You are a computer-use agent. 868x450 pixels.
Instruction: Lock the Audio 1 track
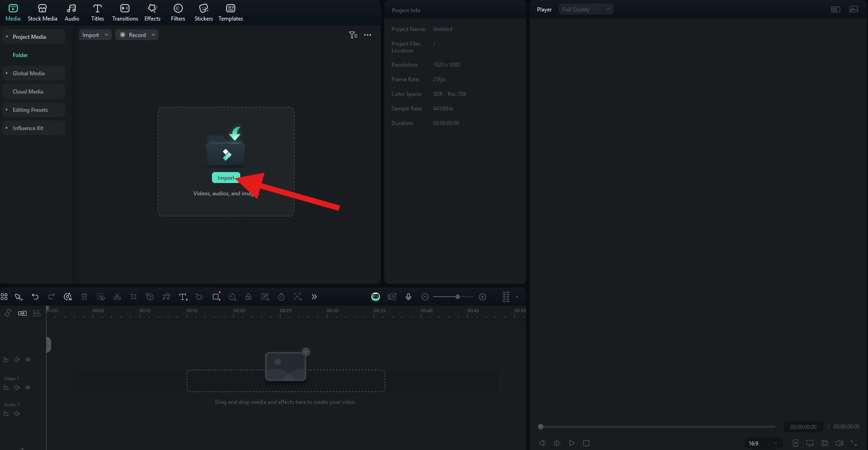coord(6,413)
